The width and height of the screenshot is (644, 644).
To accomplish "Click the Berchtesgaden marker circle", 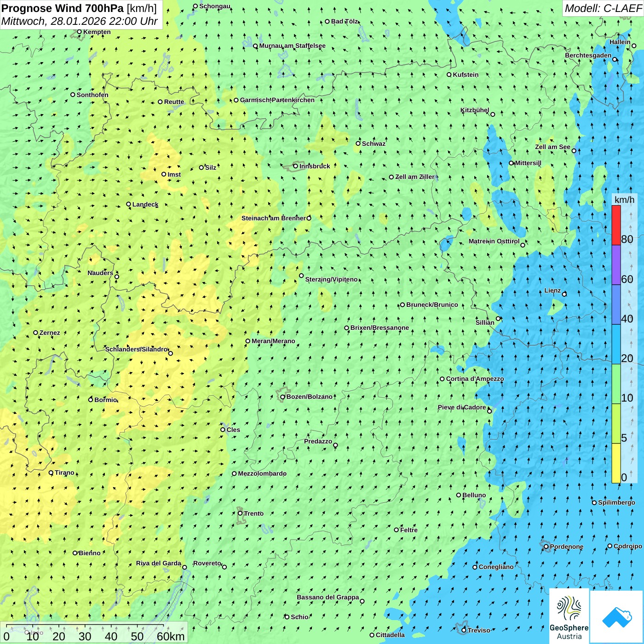I will 615,59.
